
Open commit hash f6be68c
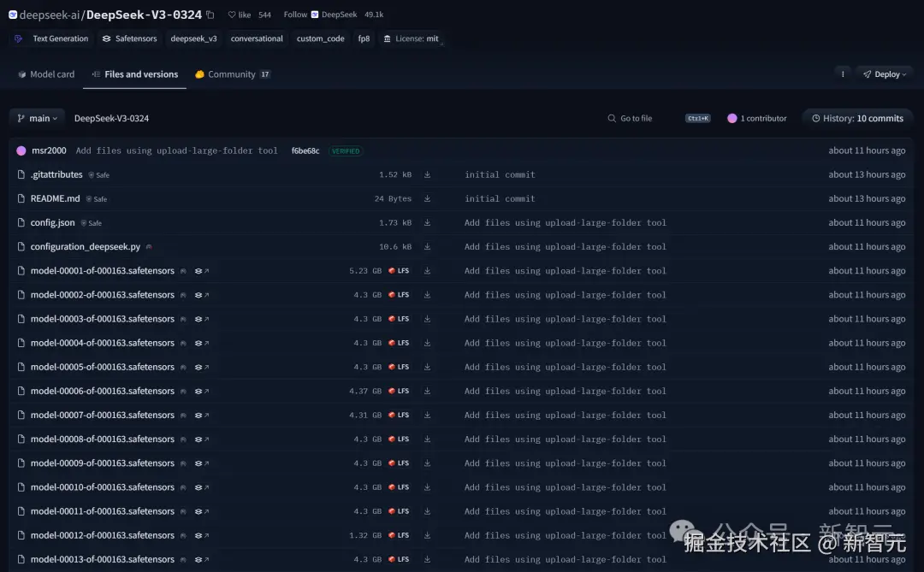point(305,150)
